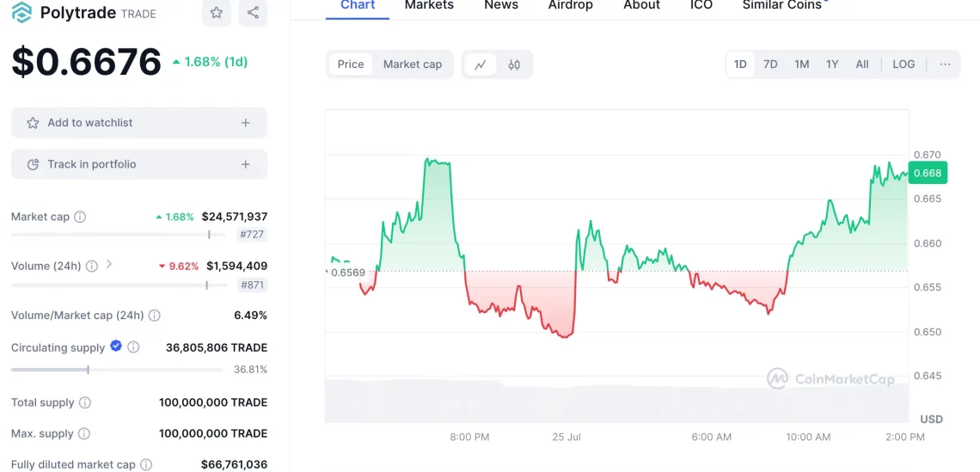Open the ICO tab
980x472 pixels.
pyautogui.click(x=701, y=6)
